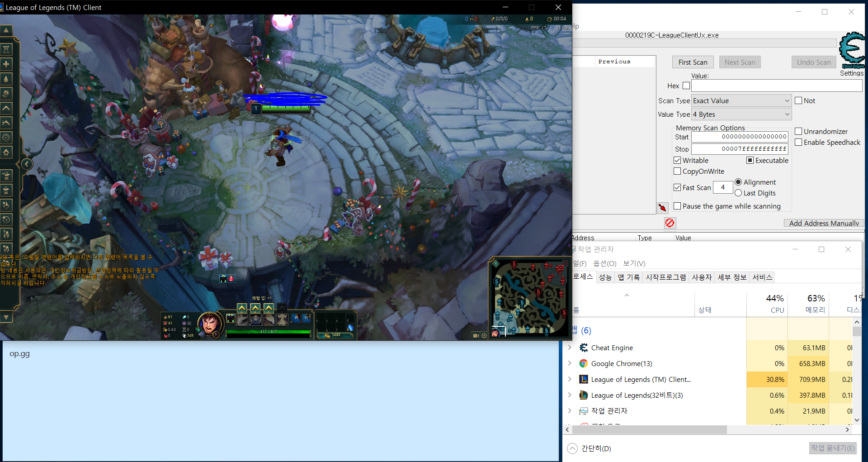Image resolution: width=868 pixels, height=462 pixels.
Task: Click the Value input field
Action: click(x=776, y=86)
